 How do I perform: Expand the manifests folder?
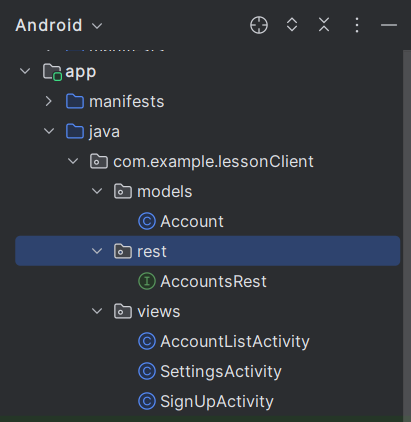coord(49,101)
